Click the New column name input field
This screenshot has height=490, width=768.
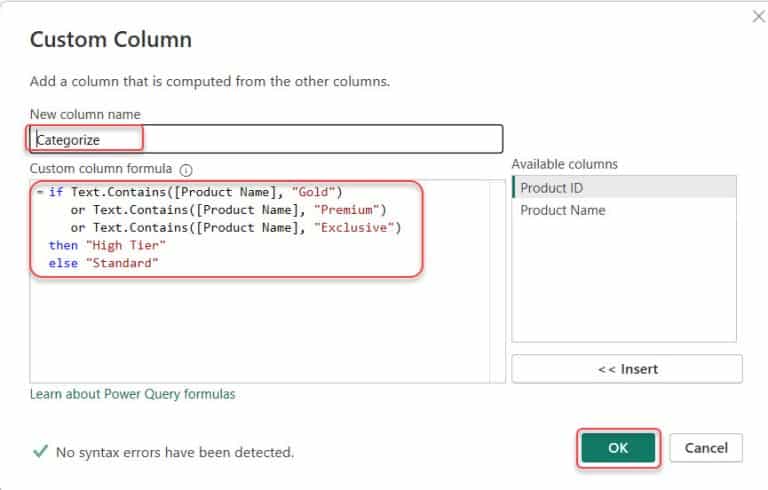tap(266, 139)
